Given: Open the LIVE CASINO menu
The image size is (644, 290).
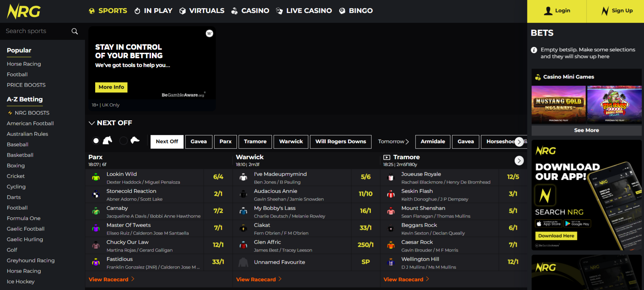Looking at the screenshot, I should 304,11.
